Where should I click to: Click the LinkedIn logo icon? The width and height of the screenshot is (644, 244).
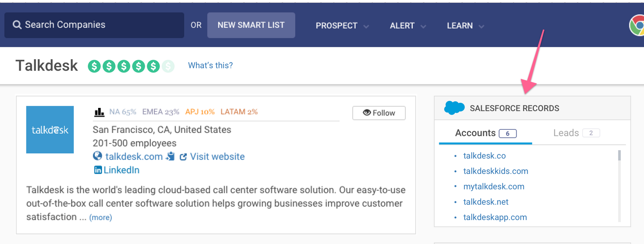coord(98,170)
